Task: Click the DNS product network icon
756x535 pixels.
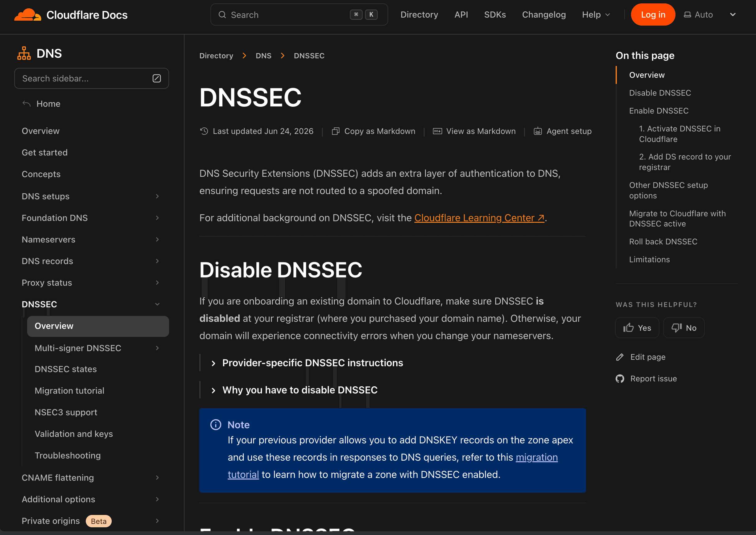Action: coord(24,53)
